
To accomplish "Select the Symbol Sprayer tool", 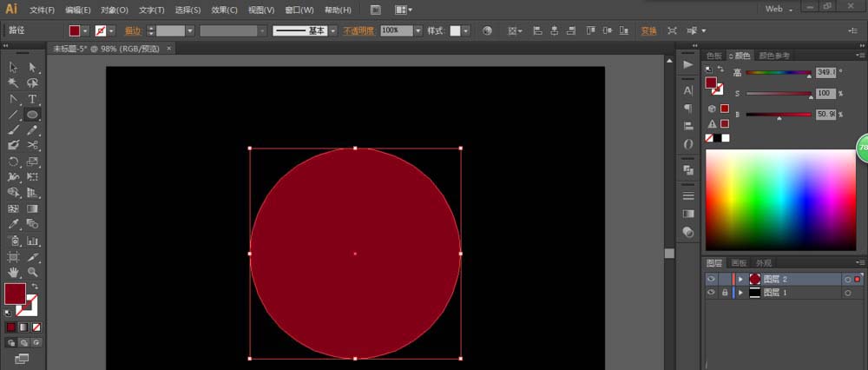I will (x=14, y=241).
